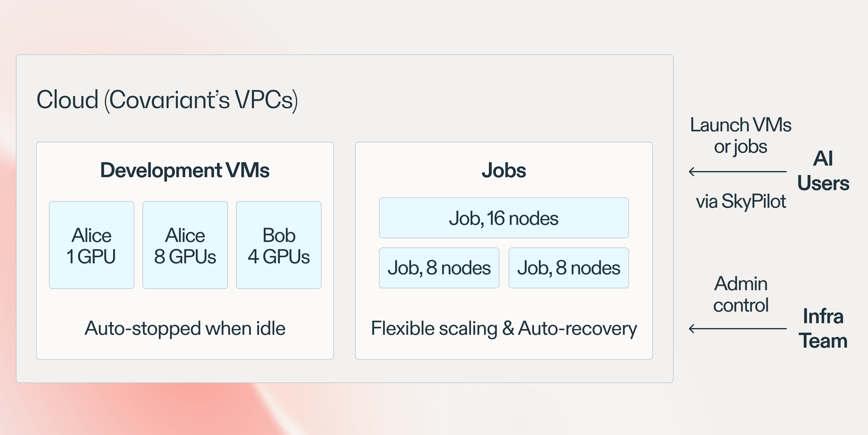Click the arrow below Launch VMs or jobs
868x435 pixels.
(x=737, y=172)
